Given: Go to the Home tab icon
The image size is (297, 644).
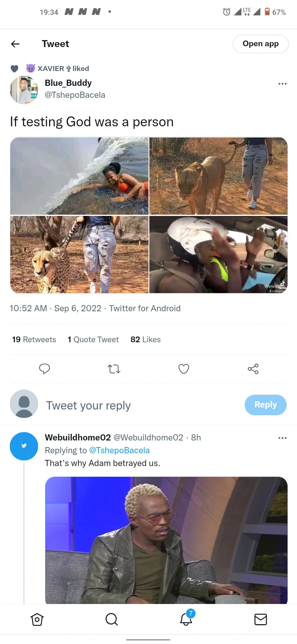Looking at the screenshot, I should pos(37,619).
